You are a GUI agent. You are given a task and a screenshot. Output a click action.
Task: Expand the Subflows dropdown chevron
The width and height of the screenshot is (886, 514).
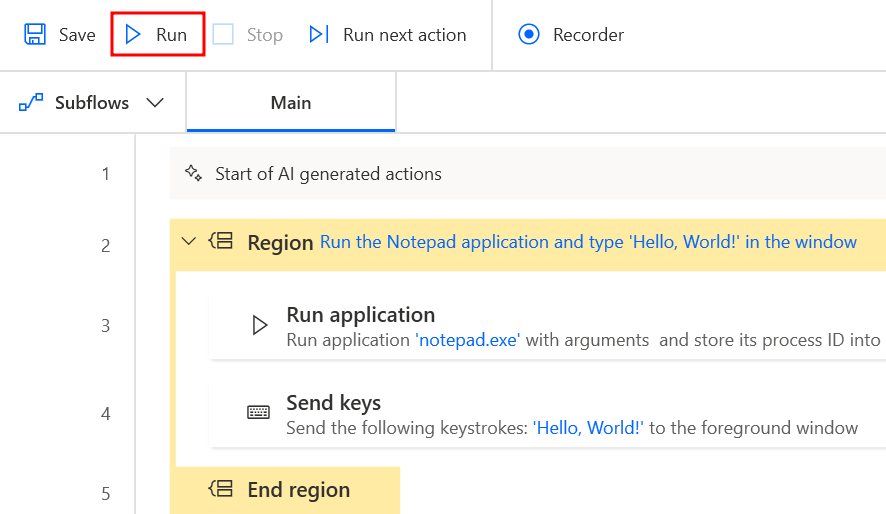(155, 103)
